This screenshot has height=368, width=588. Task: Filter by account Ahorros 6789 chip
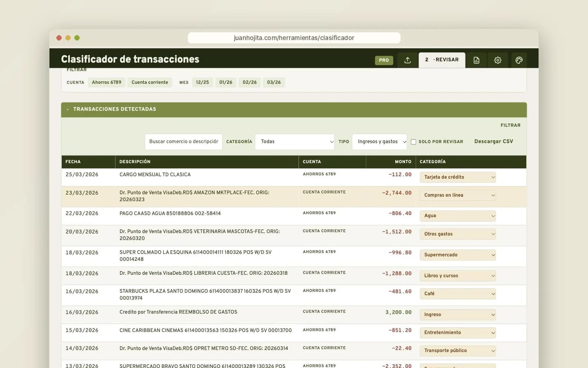point(107,82)
